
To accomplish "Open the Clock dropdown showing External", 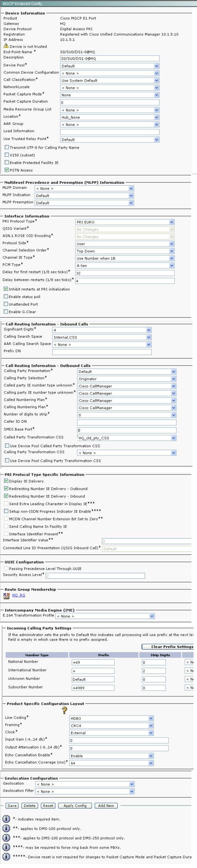I will (x=112, y=733).
